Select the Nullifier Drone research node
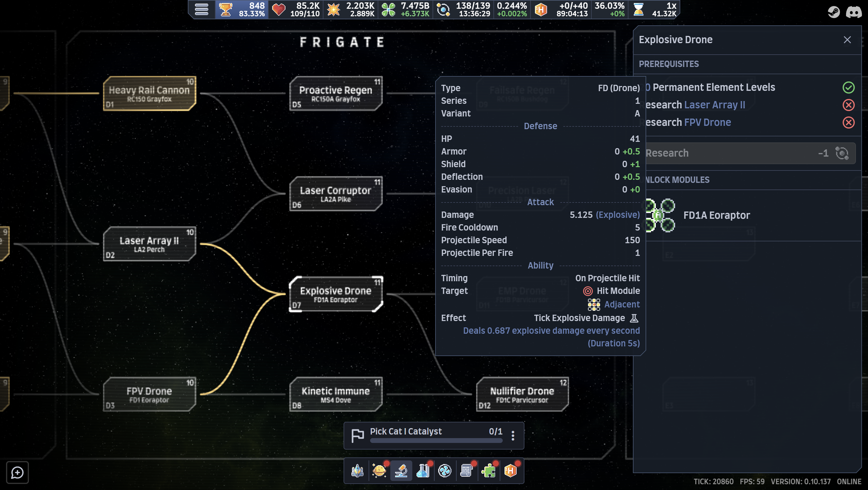The height and width of the screenshot is (490, 868). click(522, 394)
